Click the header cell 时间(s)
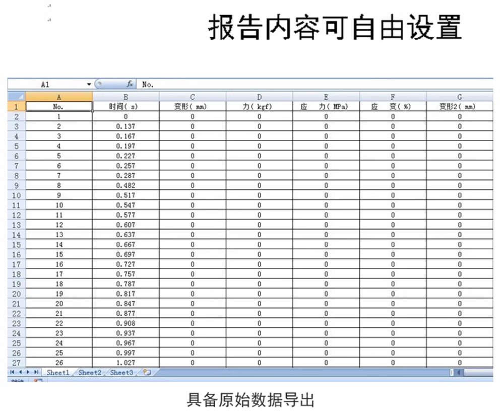 tap(125, 107)
